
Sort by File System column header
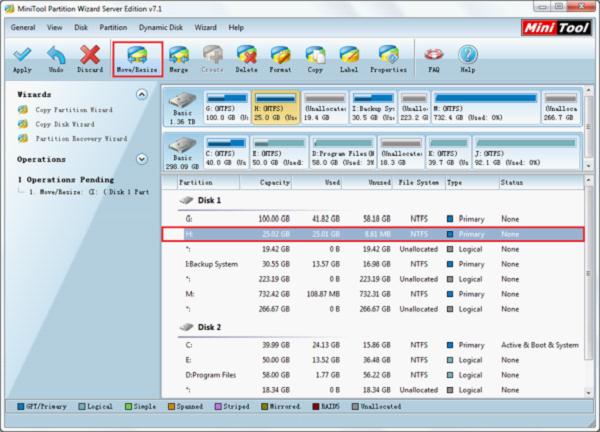419,183
